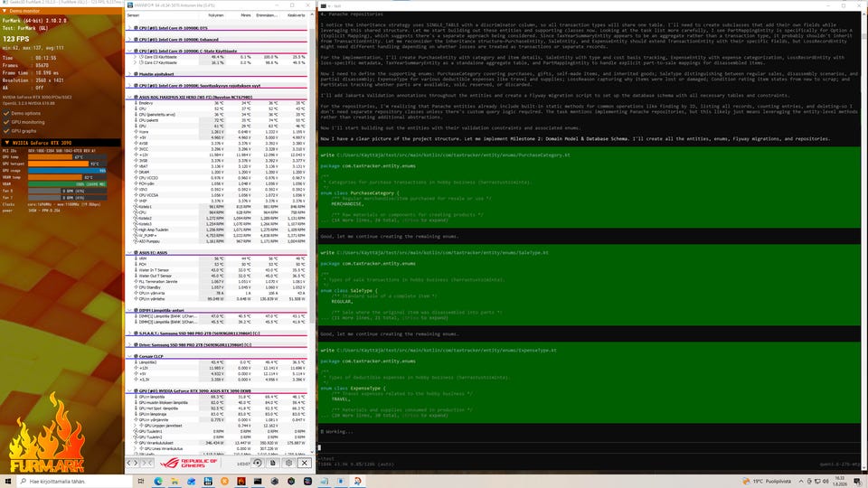Reset HWiNFO sensor clock/min-max values
The width and height of the screenshot is (868, 488).
[258, 463]
